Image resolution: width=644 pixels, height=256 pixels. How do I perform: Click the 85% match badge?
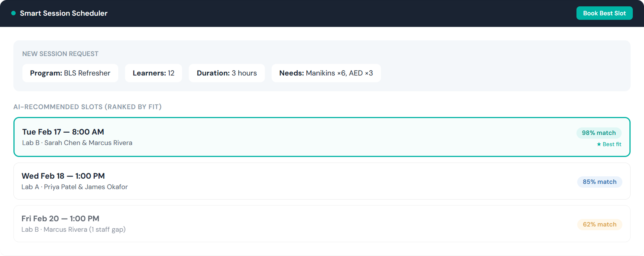point(600,182)
